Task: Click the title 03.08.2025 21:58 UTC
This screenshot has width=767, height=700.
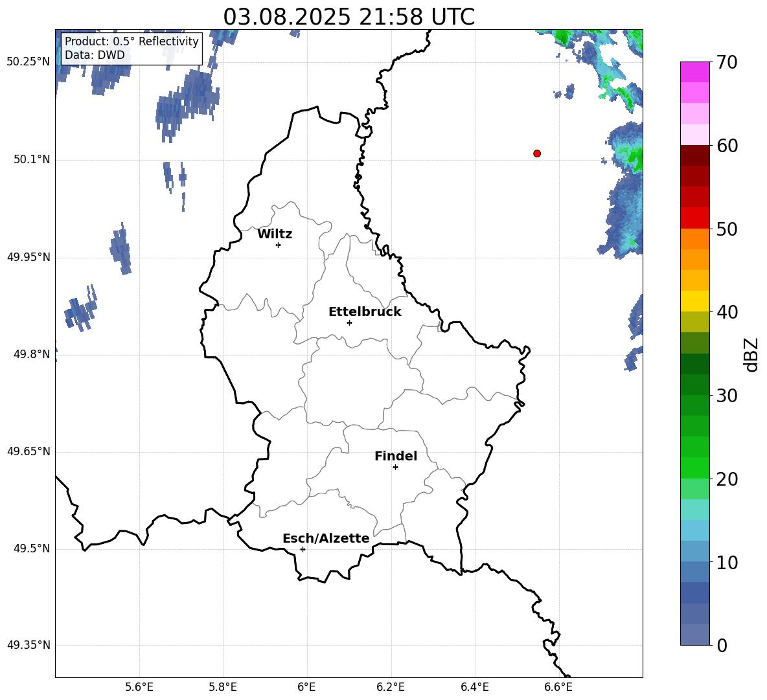Action: [x=349, y=17]
